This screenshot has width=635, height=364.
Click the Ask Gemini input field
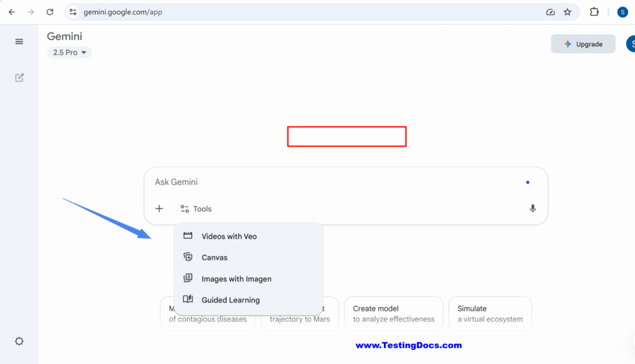[x=334, y=182]
